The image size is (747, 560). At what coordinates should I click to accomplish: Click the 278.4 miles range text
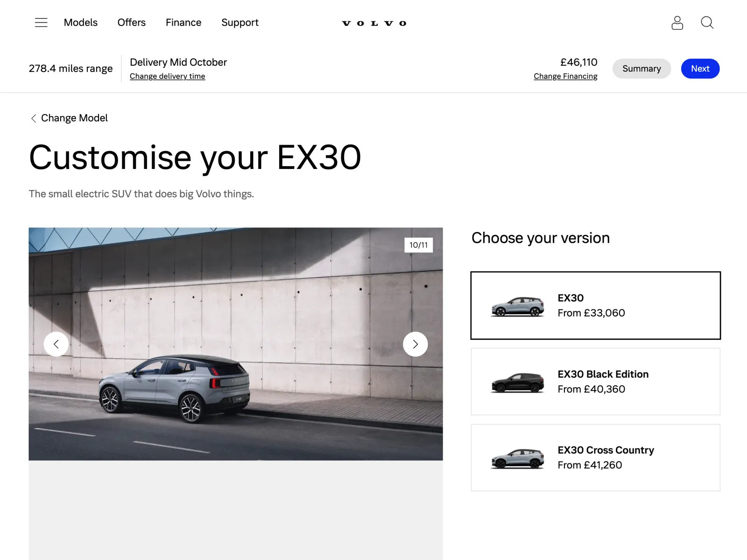70,69
